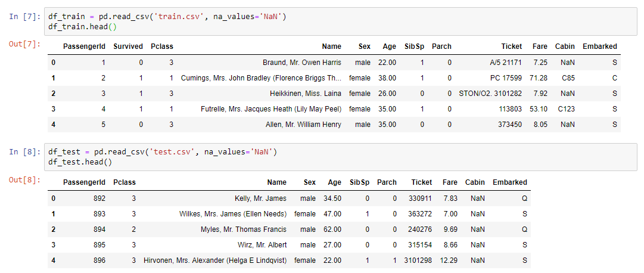Click the df_train read_csv code line
The width and height of the screenshot is (644, 273).
point(167,17)
